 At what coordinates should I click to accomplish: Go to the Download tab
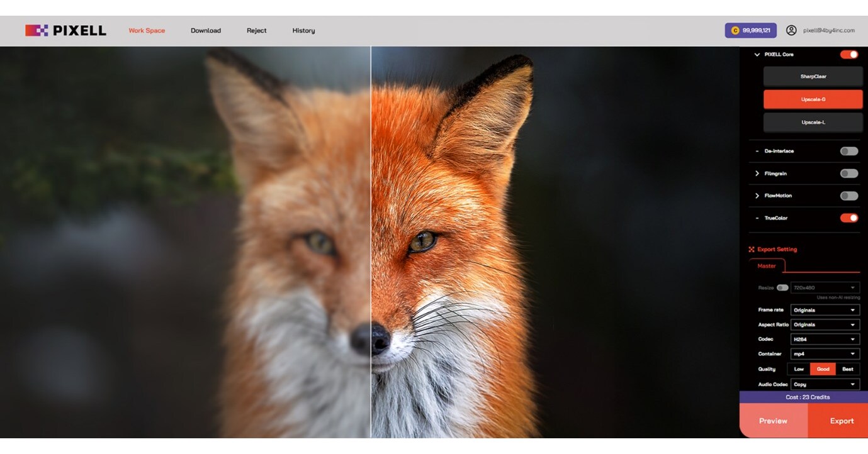click(206, 31)
